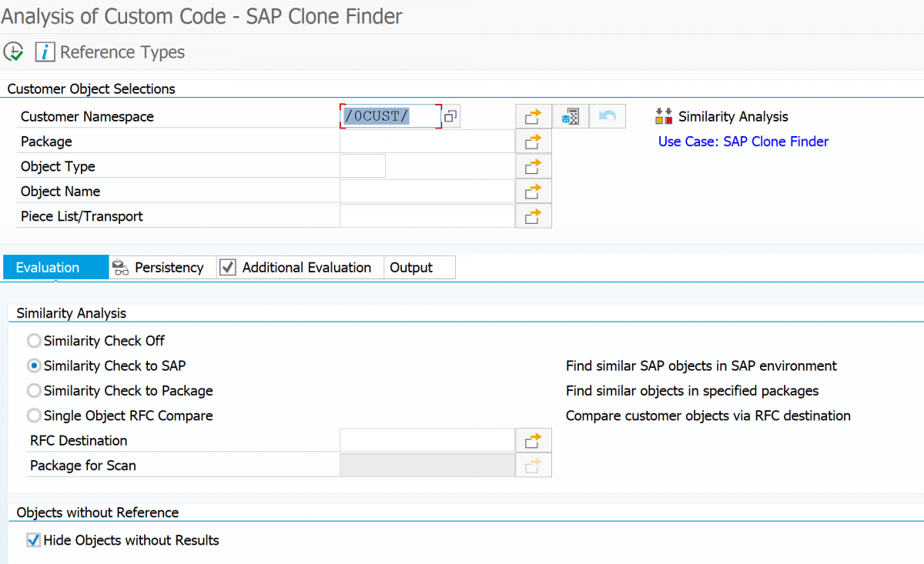This screenshot has height=564, width=924.
Task: Open multiple selection for Object Name
Action: tap(533, 191)
